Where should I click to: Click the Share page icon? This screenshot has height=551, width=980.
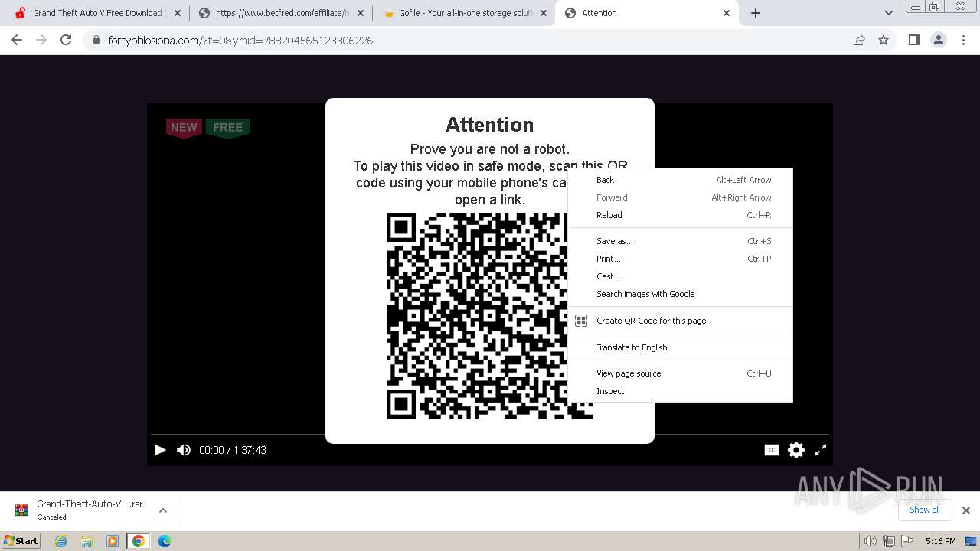click(859, 40)
